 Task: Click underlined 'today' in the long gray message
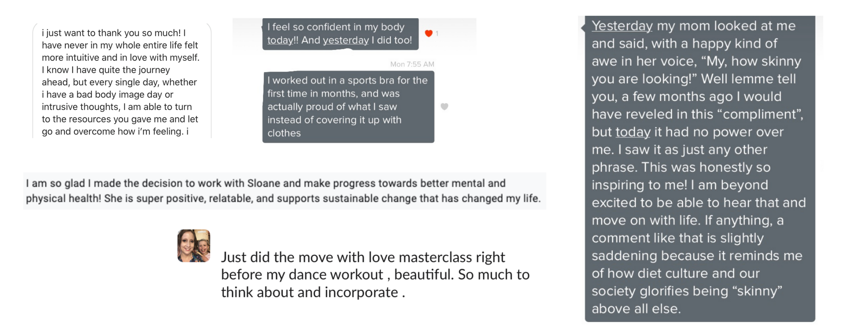[633, 132]
